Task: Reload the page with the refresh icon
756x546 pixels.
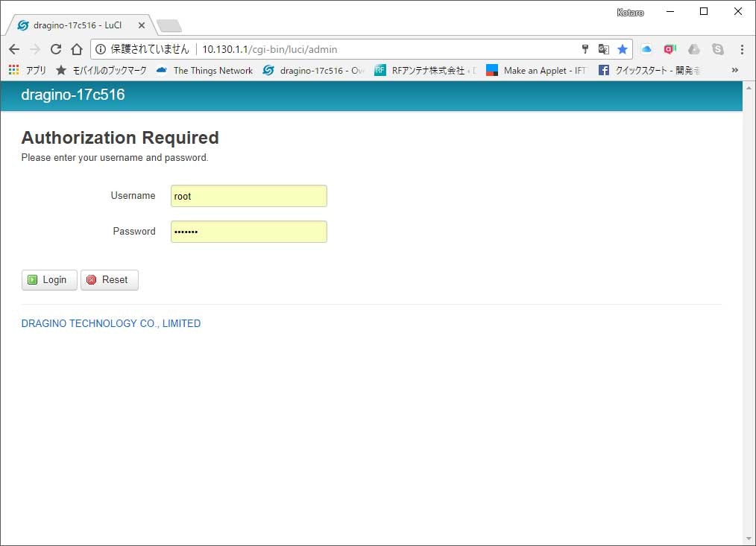Action: click(x=55, y=49)
